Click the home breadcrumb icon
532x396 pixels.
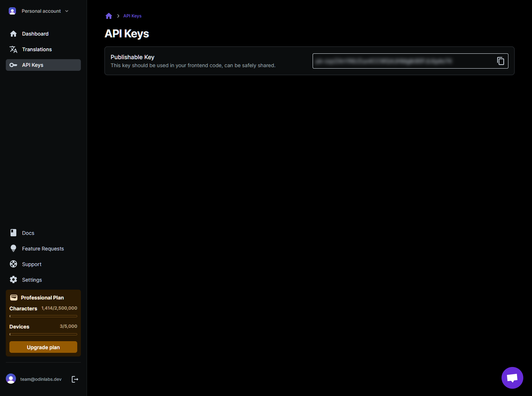click(x=109, y=16)
